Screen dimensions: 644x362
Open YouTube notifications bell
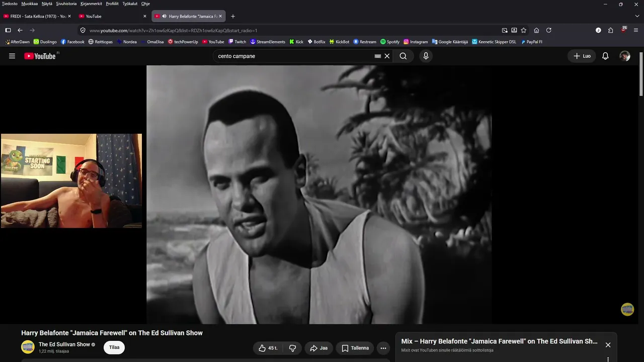[605, 56]
